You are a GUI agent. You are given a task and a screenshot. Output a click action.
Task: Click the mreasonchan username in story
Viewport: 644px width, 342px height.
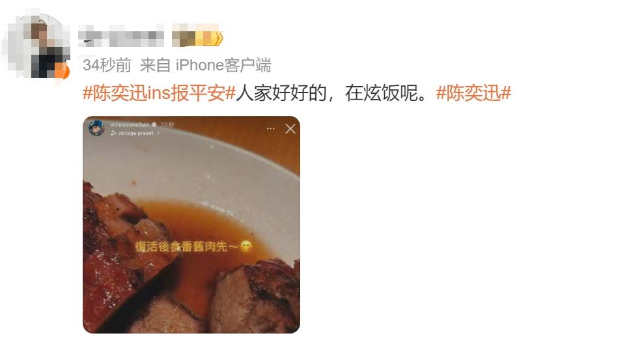coord(130,124)
